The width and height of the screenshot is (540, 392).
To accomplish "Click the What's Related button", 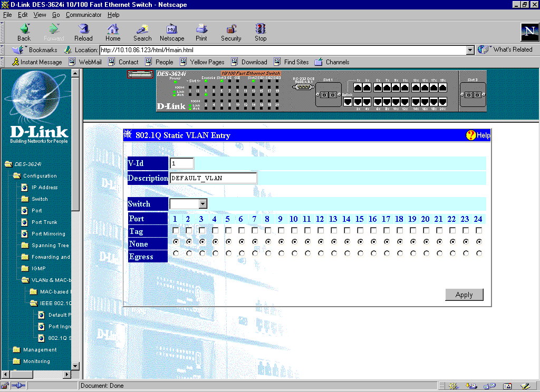I will point(506,50).
